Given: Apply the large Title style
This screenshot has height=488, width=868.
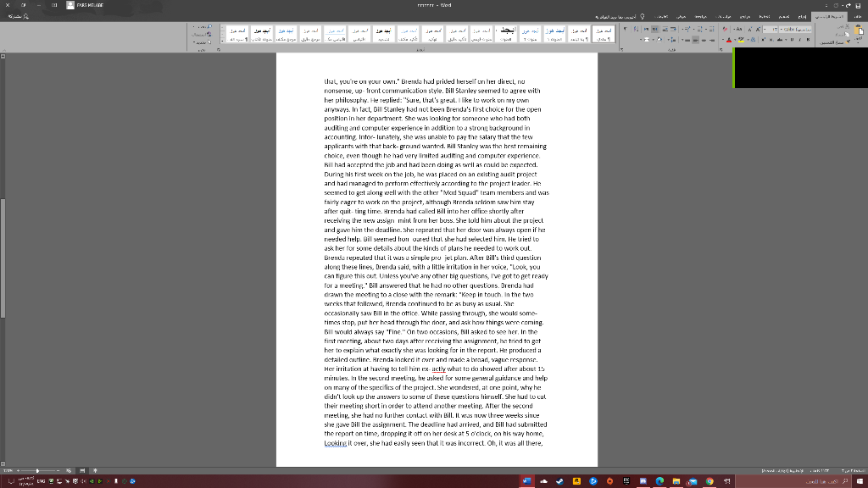Looking at the screenshot, I should click(507, 34).
